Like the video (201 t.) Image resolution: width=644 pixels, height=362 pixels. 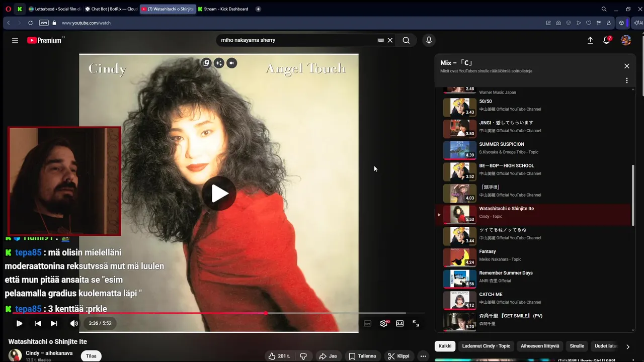click(x=279, y=356)
